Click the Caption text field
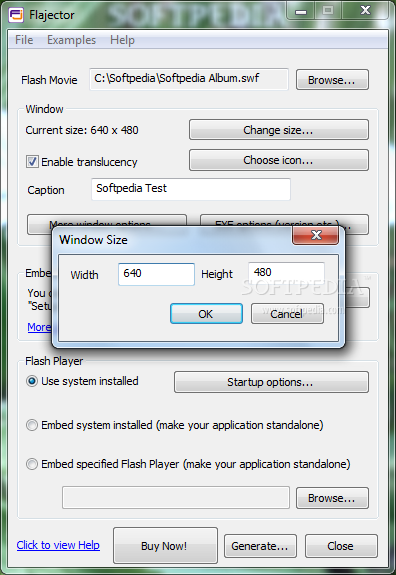 click(x=191, y=189)
